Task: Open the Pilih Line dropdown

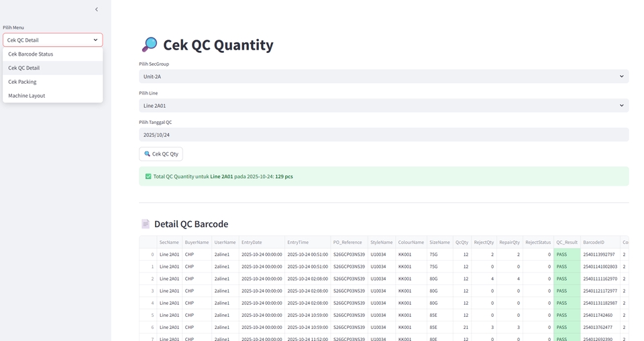Action: [x=384, y=105]
